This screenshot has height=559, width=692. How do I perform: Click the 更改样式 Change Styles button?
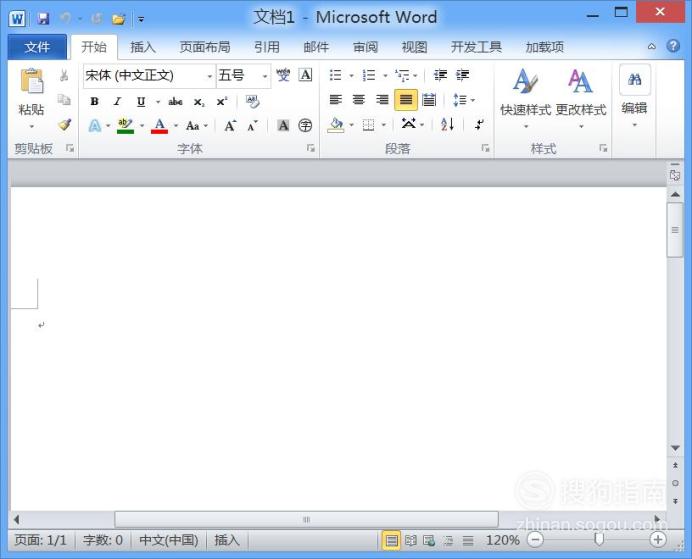tap(581, 98)
